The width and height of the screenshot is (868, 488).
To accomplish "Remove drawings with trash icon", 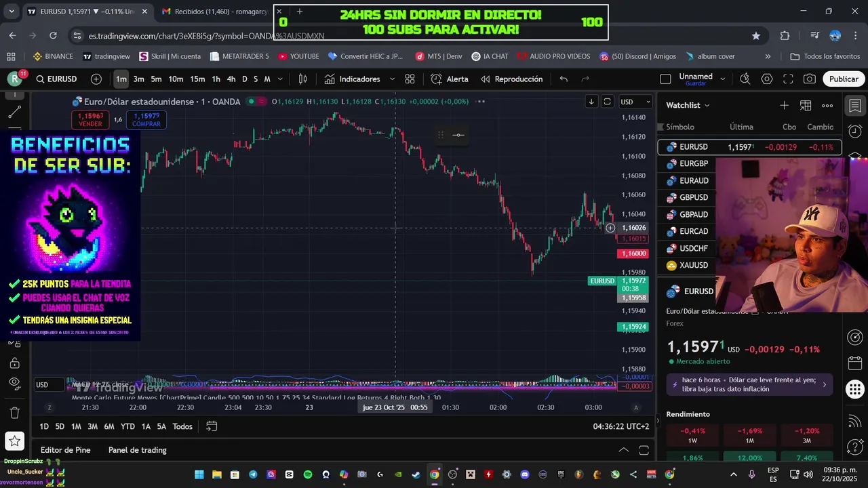I will [15, 412].
